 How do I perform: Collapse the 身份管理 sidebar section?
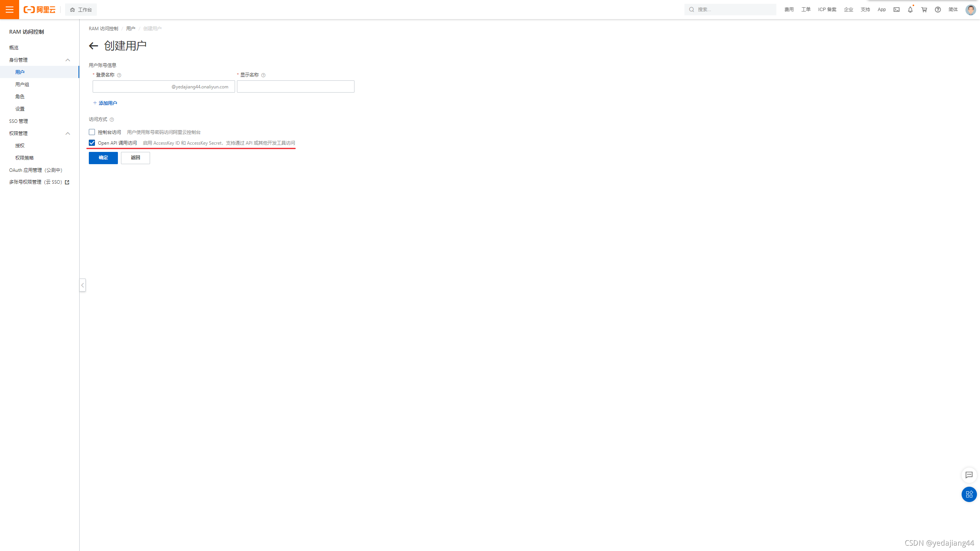coord(68,60)
